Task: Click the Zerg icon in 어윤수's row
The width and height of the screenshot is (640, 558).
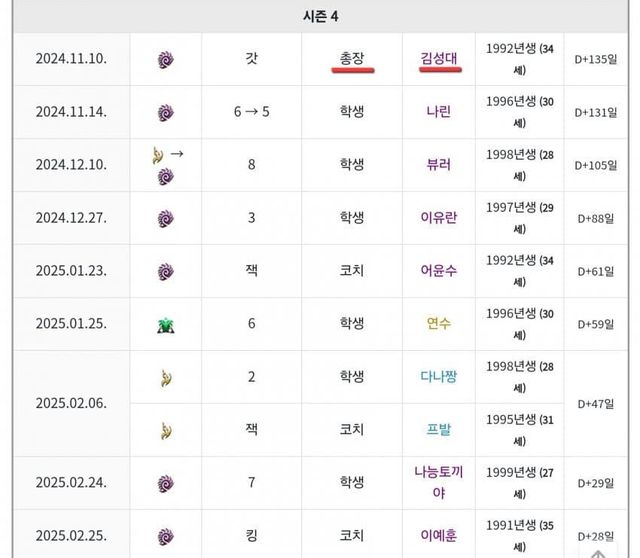Action: click(x=165, y=271)
